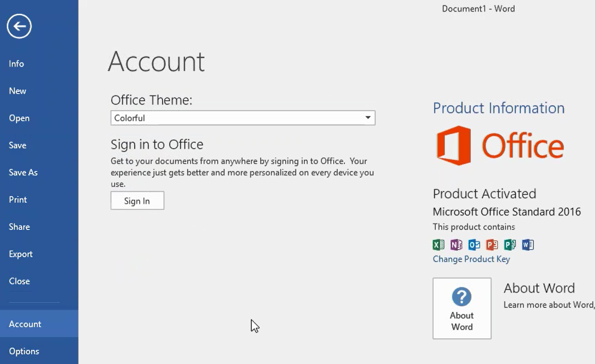This screenshot has height=364, width=595.
Task: Click the Word app icon under product contents
Action: pyautogui.click(x=527, y=245)
